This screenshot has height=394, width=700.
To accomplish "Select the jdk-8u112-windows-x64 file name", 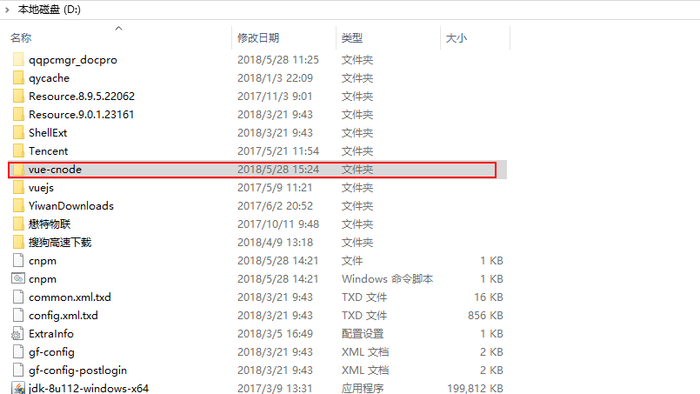I will coord(88,388).
